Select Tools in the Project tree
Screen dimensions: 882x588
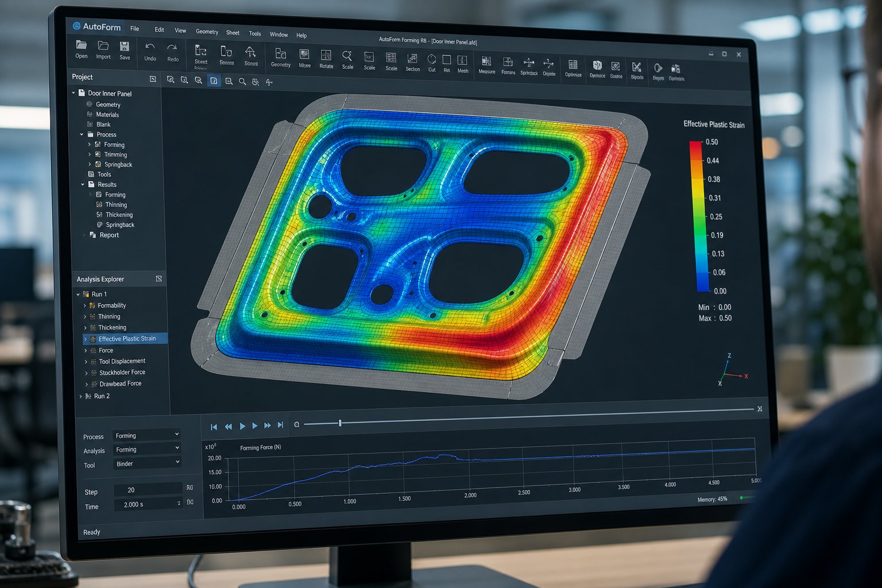click(x=104, y=174)
